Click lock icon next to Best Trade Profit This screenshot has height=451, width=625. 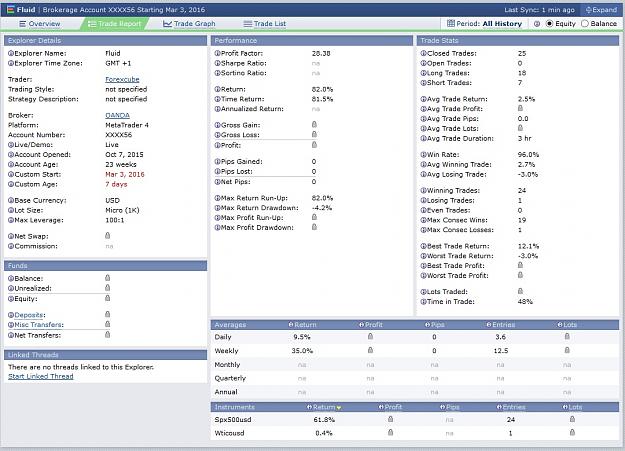point(520,265)
